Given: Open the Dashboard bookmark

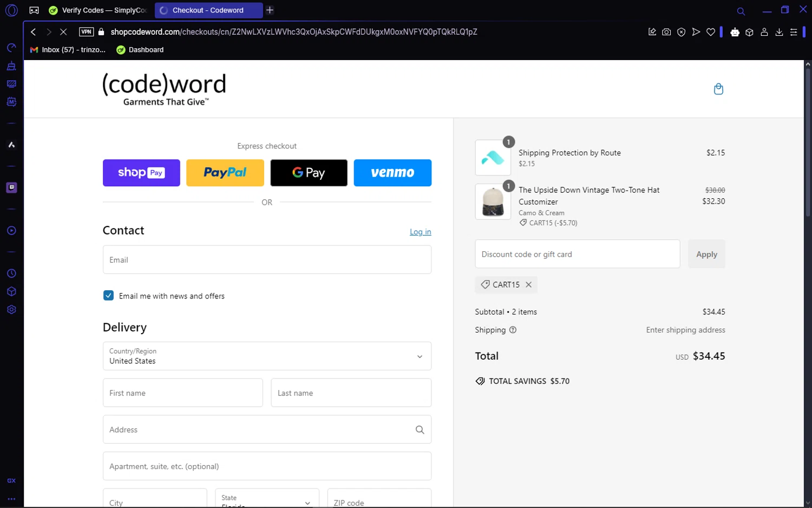Looking at the screenshot, I should pyautogui.click(x=140, y=50).
